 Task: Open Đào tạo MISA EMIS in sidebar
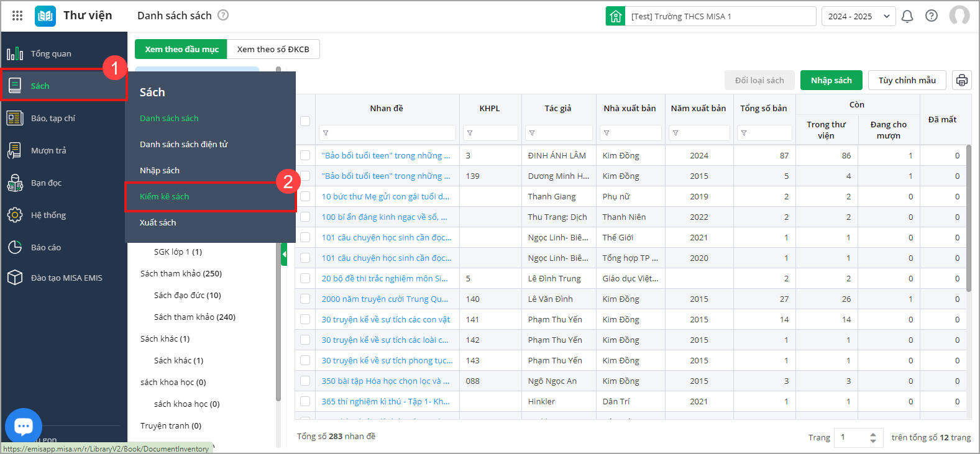coord(64,278)
